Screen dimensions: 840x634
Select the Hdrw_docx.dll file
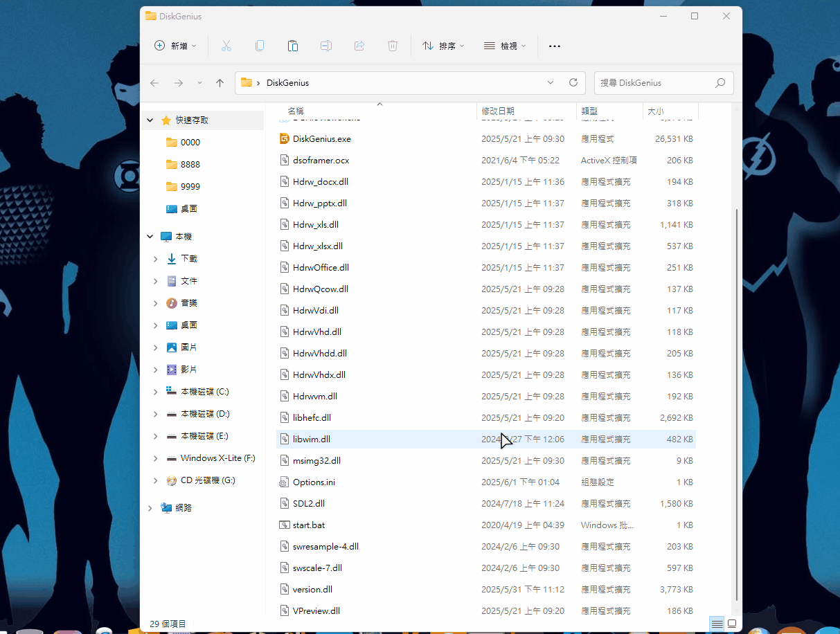pos(486,181)
